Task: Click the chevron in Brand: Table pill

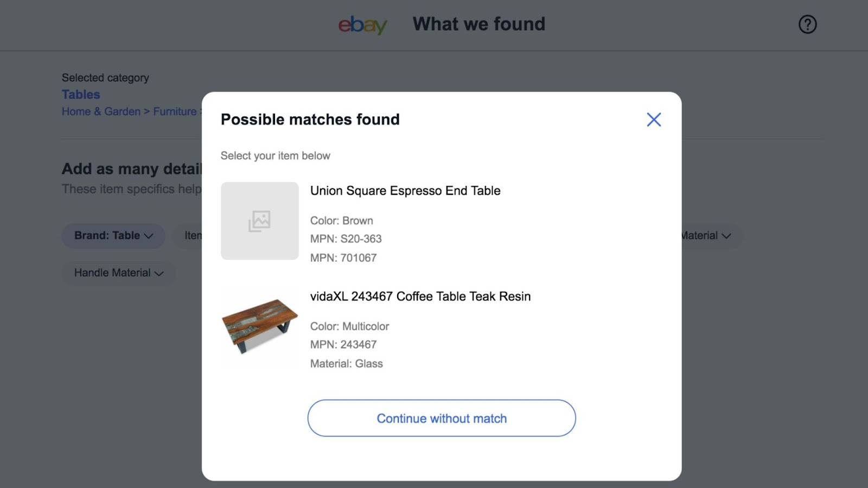Action: click(x=148, y=236)
